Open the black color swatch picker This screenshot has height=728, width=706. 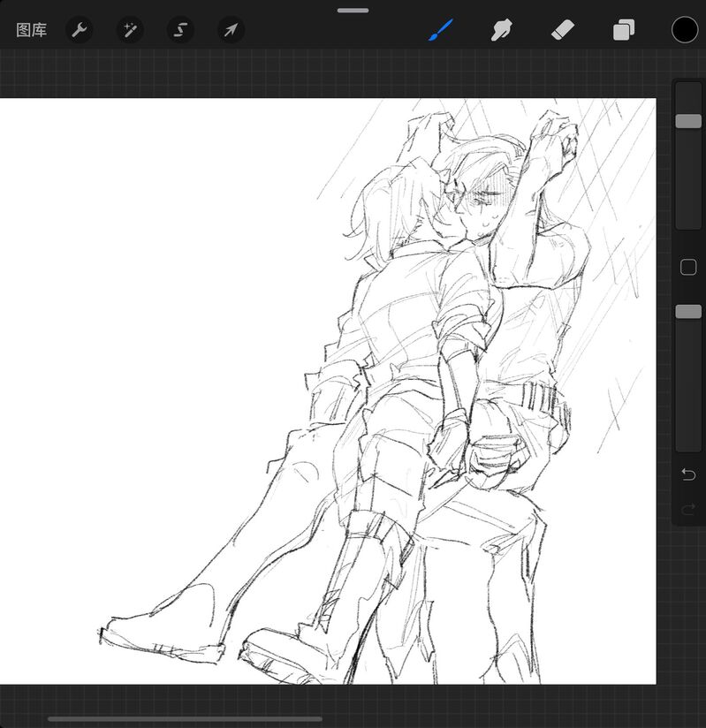[x=685, y=30]
